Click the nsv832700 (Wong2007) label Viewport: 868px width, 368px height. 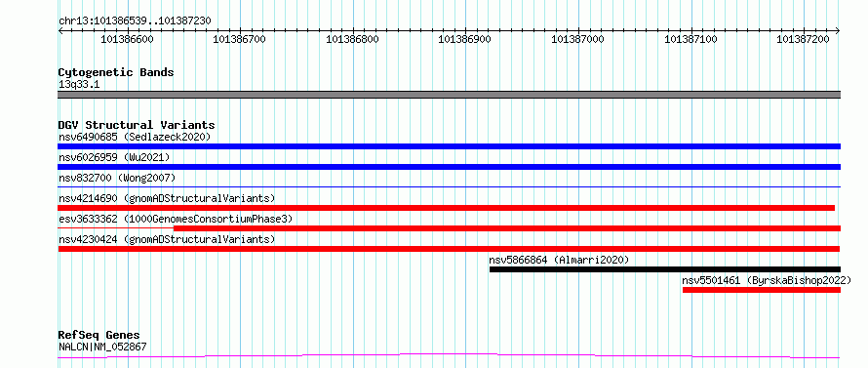tap(117, 178)
